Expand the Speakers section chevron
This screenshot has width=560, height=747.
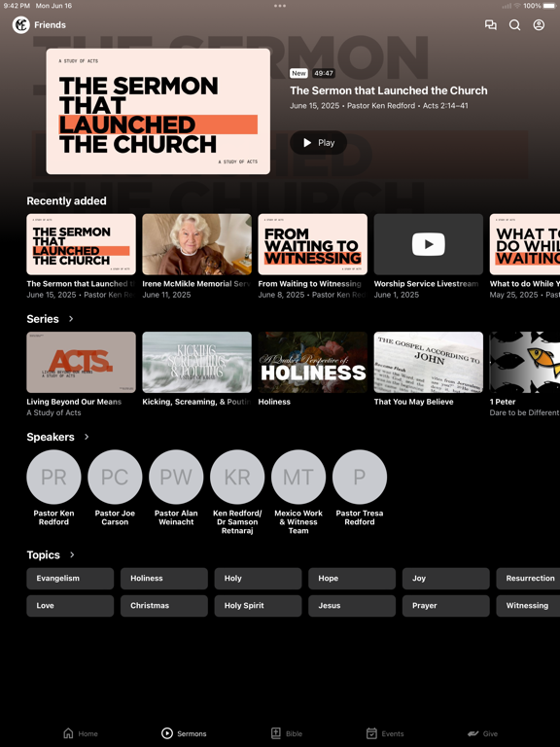[x=87, y=437]
